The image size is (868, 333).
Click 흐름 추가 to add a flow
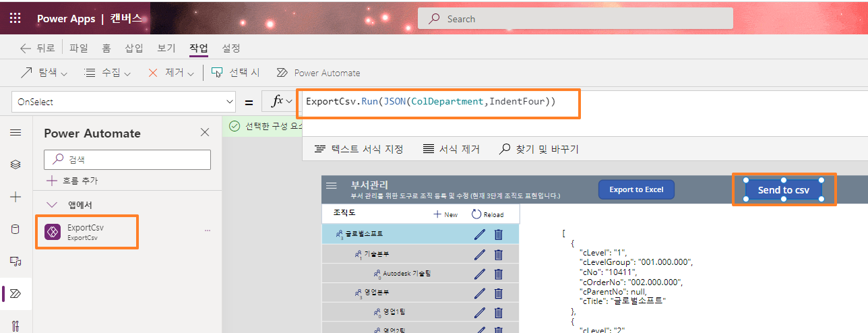click(72, 181)
